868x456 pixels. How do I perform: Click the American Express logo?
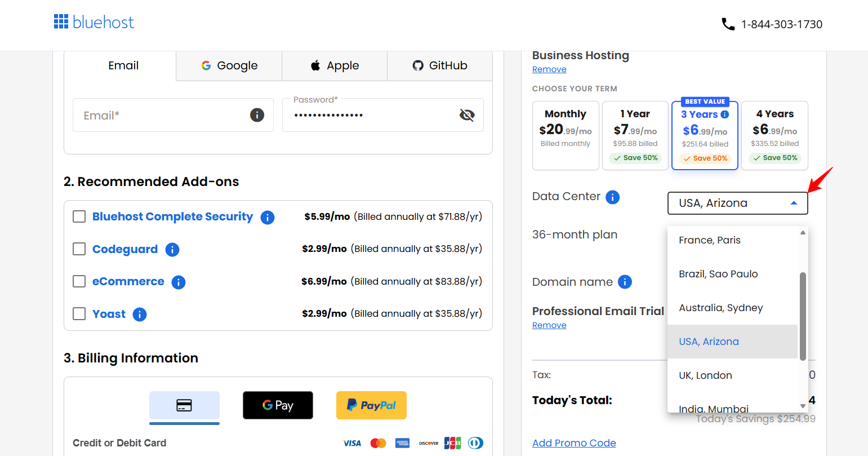pos(402,443)
